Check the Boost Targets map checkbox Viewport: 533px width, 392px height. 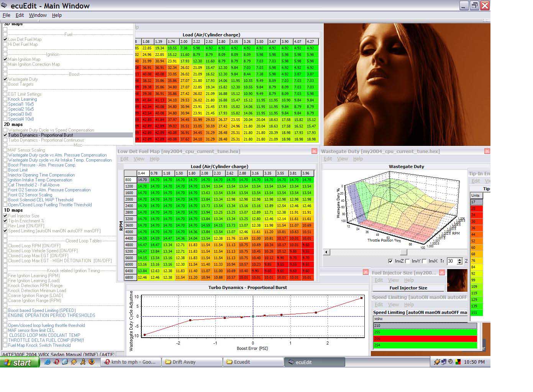point(5,84)
